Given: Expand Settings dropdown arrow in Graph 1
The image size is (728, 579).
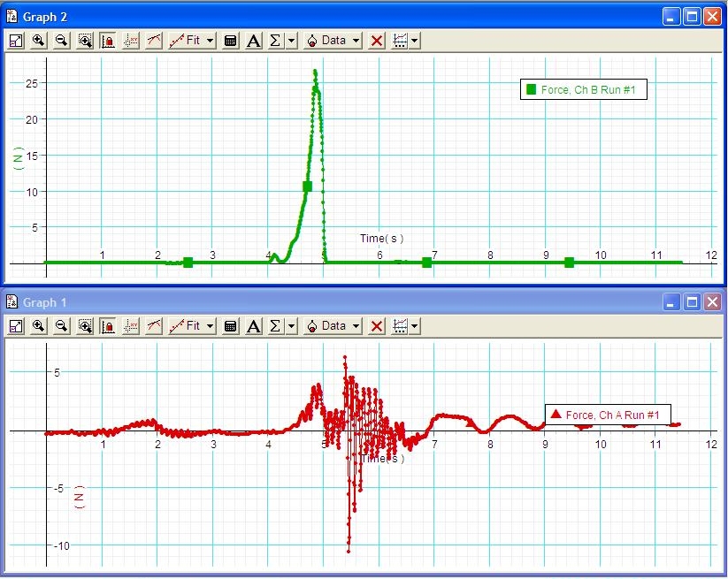Looking at the screenshot, I should (415, 326).
